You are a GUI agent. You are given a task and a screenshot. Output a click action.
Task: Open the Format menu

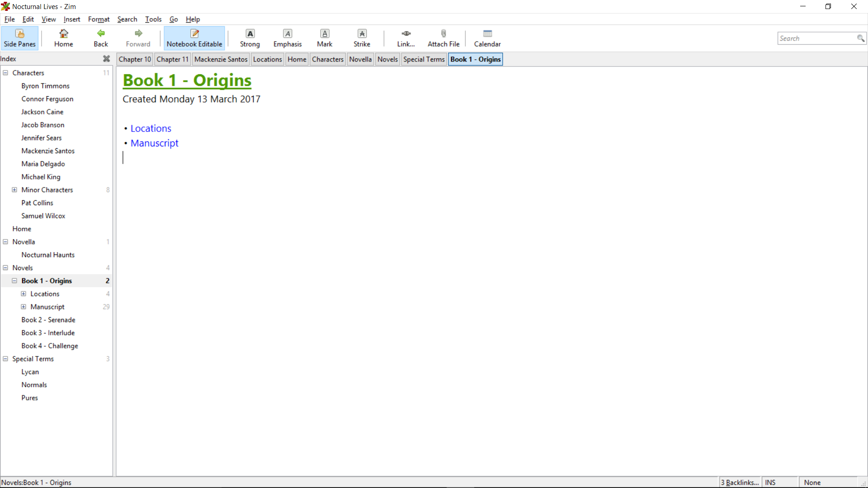pos(99,19)
